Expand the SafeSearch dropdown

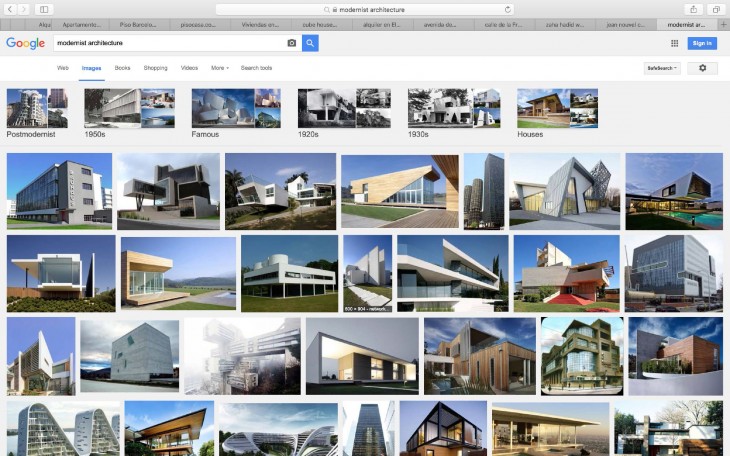point(662,68)
